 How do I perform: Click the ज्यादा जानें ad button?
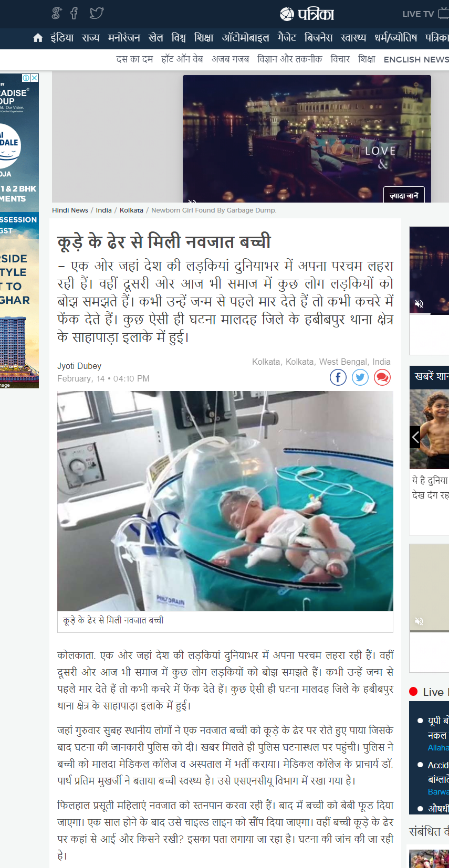pos(404,195)
